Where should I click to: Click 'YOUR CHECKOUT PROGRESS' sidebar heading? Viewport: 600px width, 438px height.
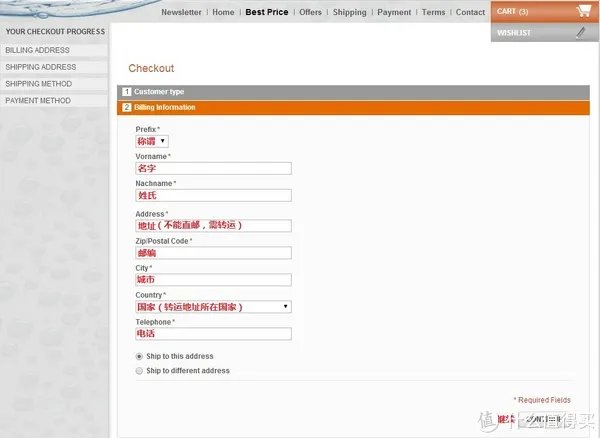(x=55, y=32)
